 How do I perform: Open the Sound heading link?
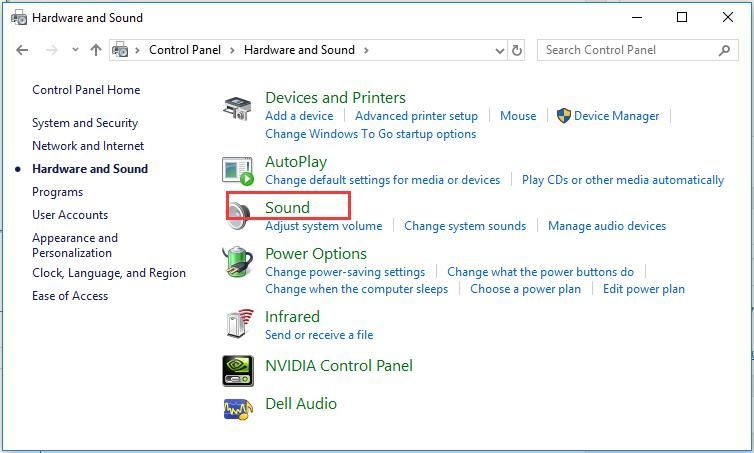pos(288,208)
